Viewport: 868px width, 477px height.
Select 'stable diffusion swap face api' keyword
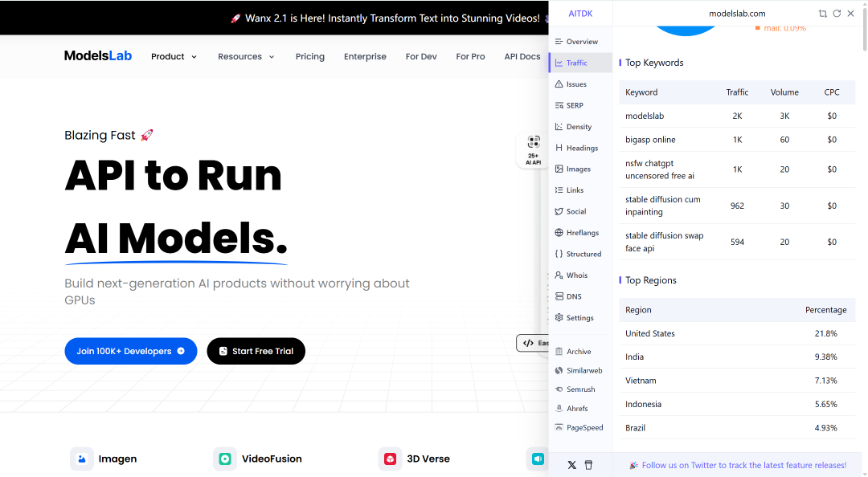point(665,242)
